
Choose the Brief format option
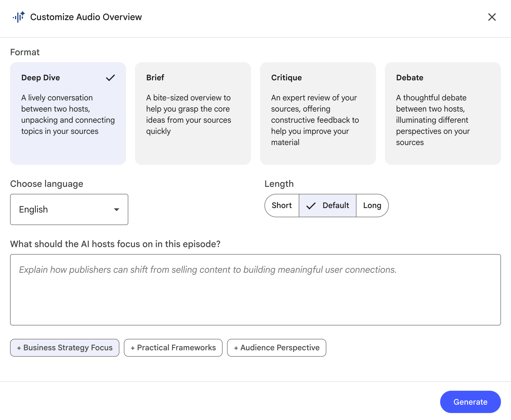[x=193, y=113]
